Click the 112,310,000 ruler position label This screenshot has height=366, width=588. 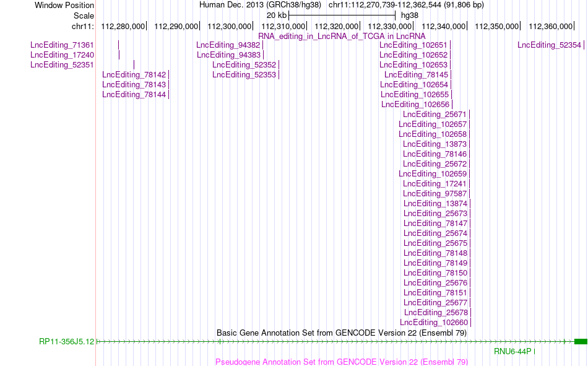[x=283, y=26]
